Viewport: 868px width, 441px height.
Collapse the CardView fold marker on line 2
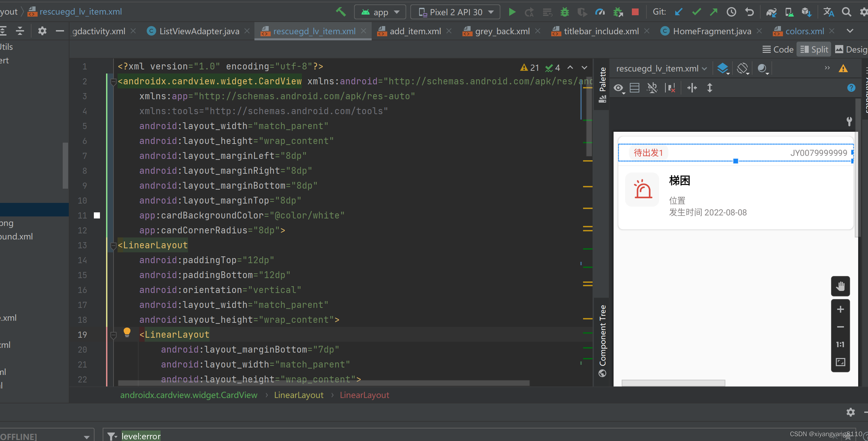pos(113,82)
